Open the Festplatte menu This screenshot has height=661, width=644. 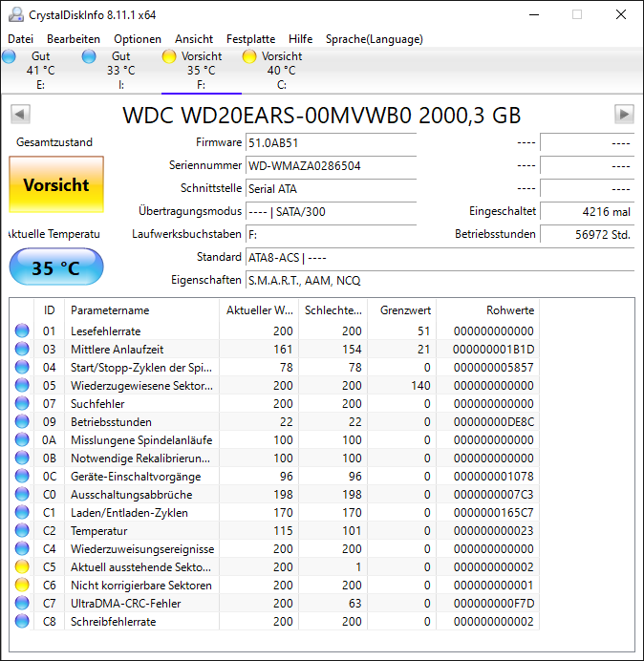[250, 39]
